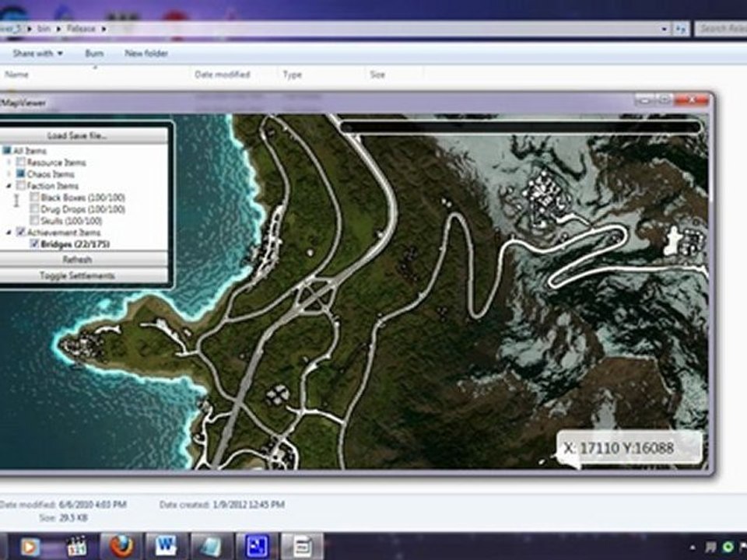Viewport: 747px width, 560px height.
Task: Click the Explorer search box
Action: (721, 29)
